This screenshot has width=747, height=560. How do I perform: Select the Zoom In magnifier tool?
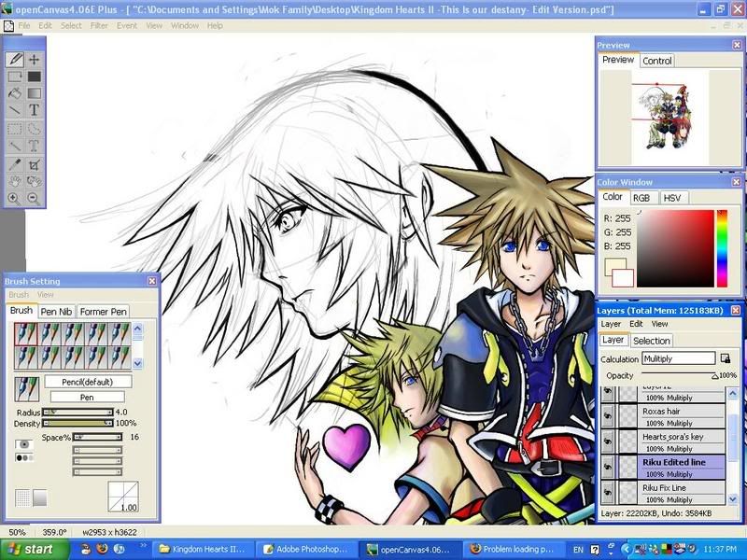(15, 198)
